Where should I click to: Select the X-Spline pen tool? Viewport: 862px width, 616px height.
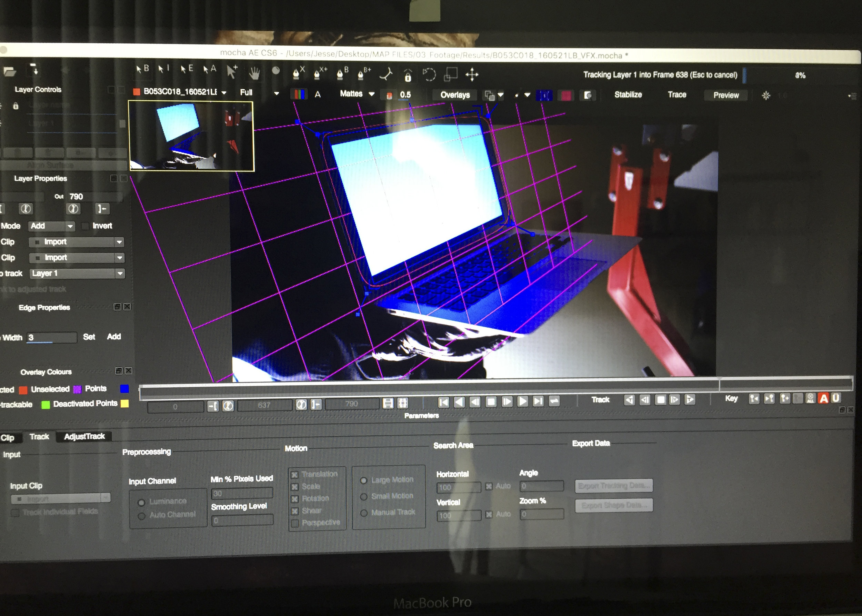point(299,72)
